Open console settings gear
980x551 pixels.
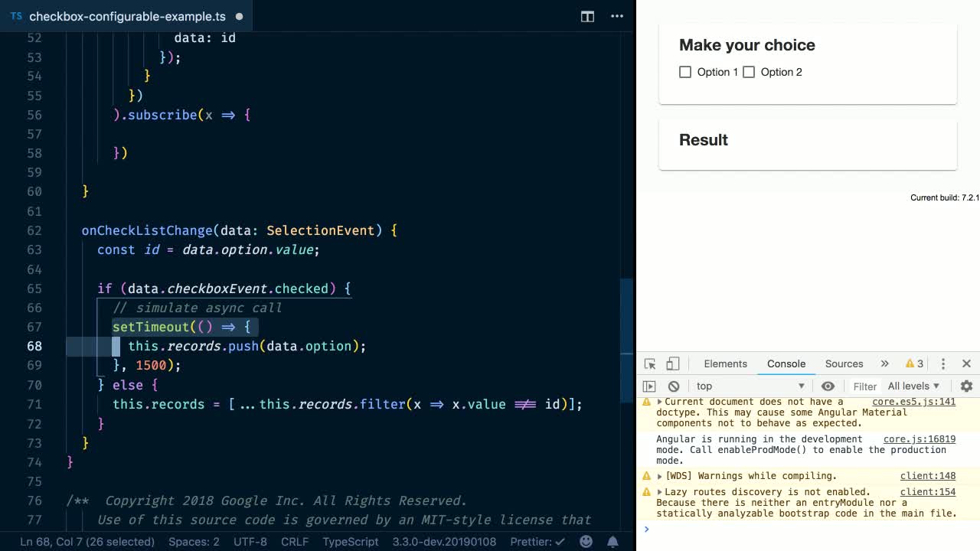coord(966,386)
